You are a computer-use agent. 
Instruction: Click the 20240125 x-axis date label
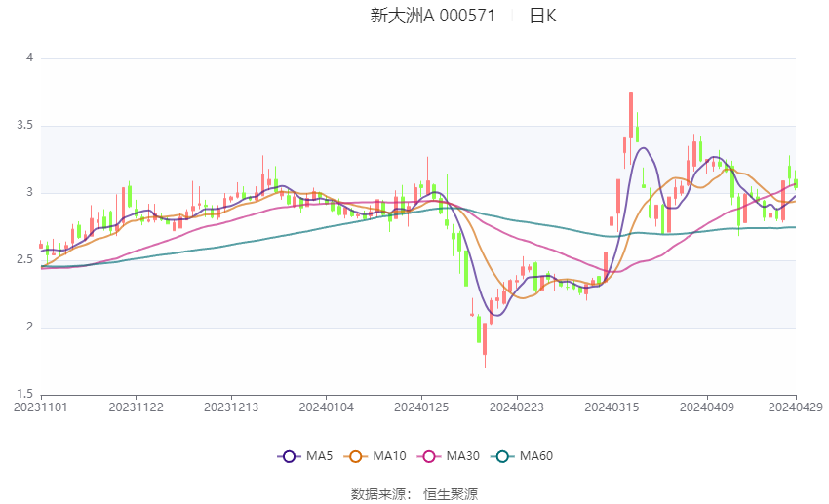(x=421, y=407)
